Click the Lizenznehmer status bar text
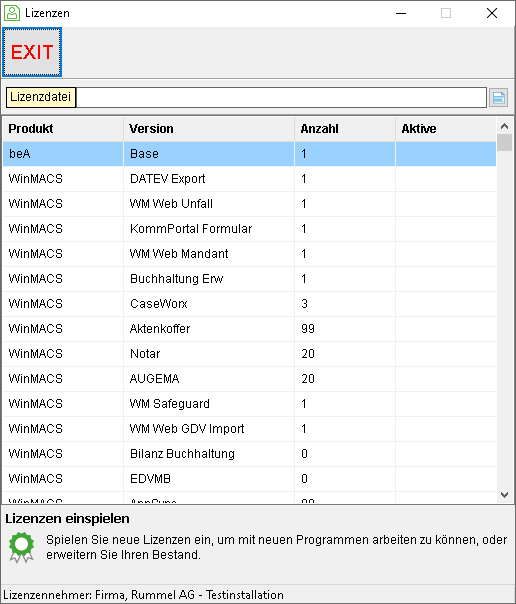The width and height of the screenshot is (516, 604). pos(143,595)
